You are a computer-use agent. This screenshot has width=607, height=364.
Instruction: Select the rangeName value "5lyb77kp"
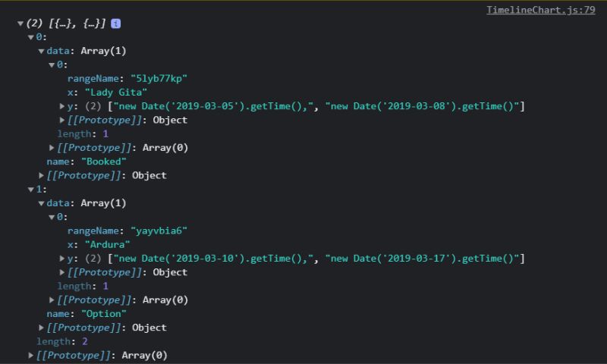159,79
